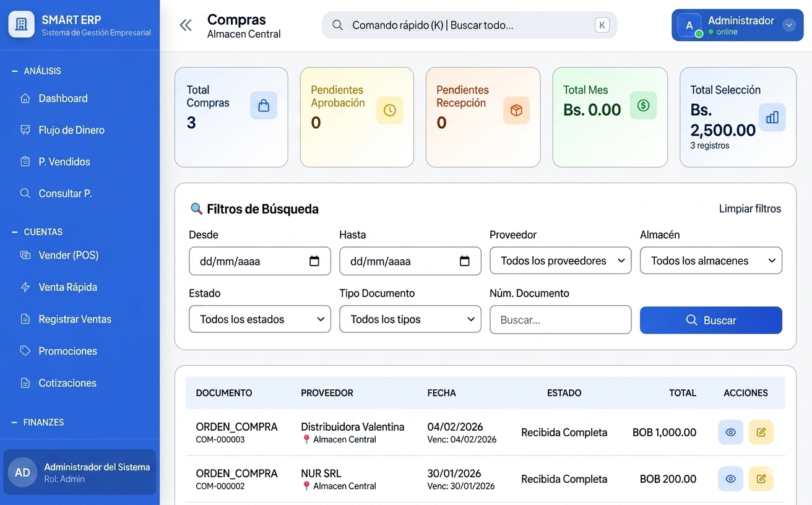The image size is (812, 505).
Task: Click NUR SRL supplier cell
Action: click(x=321, y=473)
